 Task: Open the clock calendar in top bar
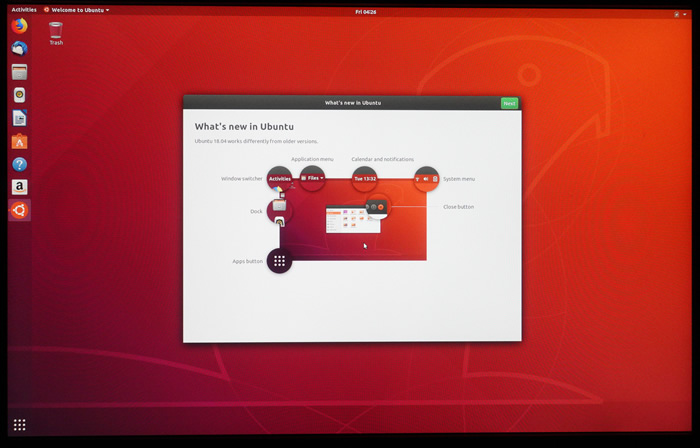point(366,12)
